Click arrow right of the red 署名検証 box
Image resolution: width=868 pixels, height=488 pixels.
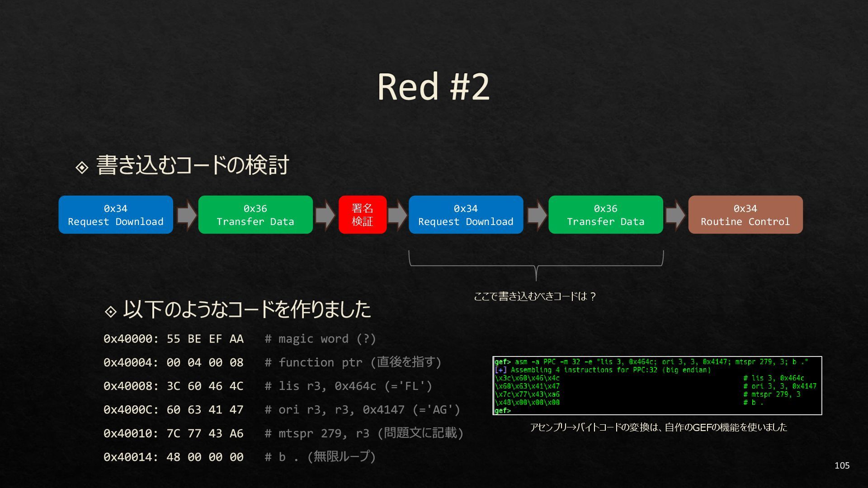click(397, 215)
